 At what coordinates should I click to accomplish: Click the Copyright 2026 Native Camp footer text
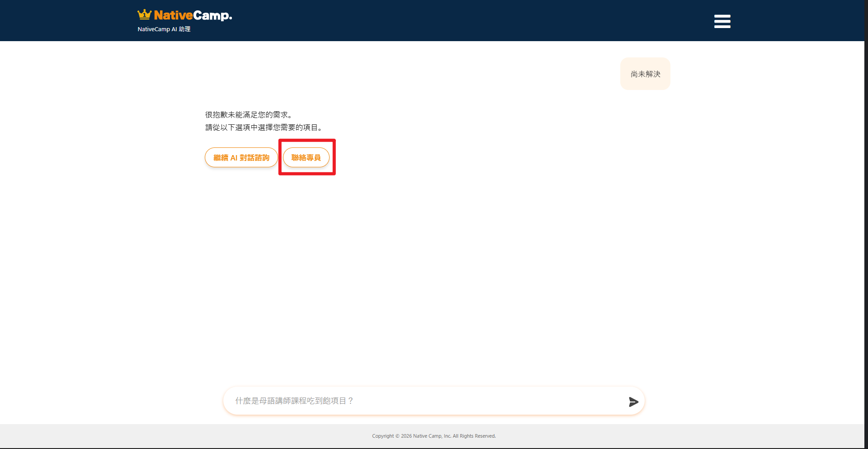coord(434,436)
